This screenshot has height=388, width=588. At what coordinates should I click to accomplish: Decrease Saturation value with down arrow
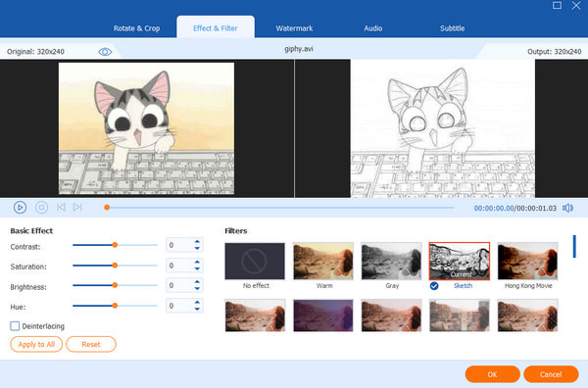197,268
